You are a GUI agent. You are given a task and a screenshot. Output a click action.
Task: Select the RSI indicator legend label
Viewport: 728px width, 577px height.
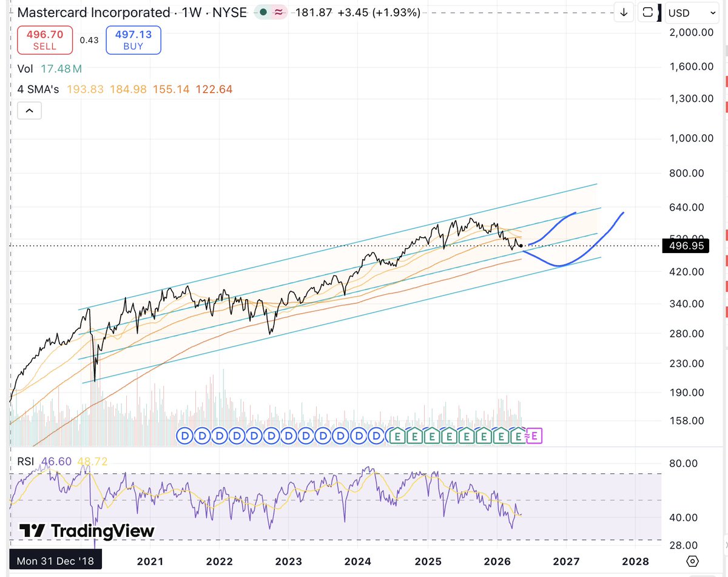click(26, 462)
